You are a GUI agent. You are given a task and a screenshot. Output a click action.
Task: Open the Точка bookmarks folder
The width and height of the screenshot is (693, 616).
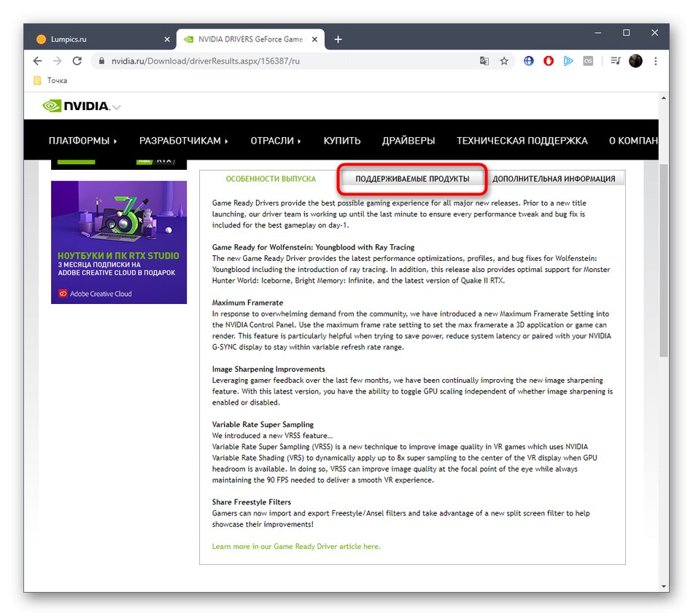pyautogui.click(x=51, y=80)
